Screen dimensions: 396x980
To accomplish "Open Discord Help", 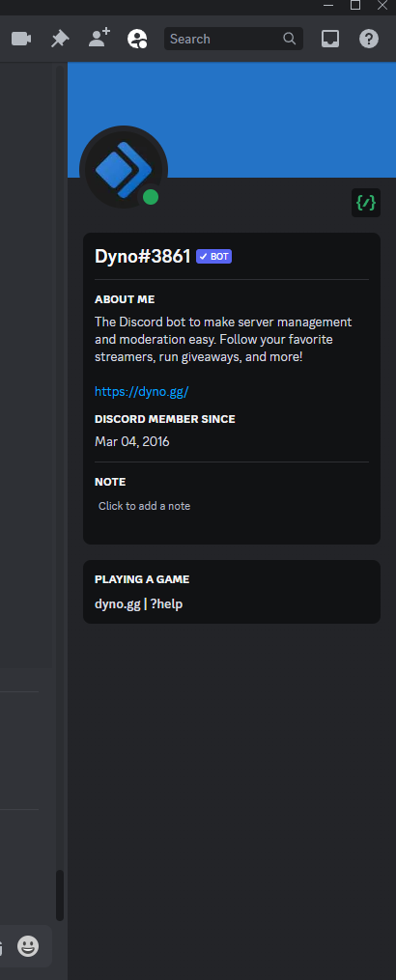I will point(369,39).
